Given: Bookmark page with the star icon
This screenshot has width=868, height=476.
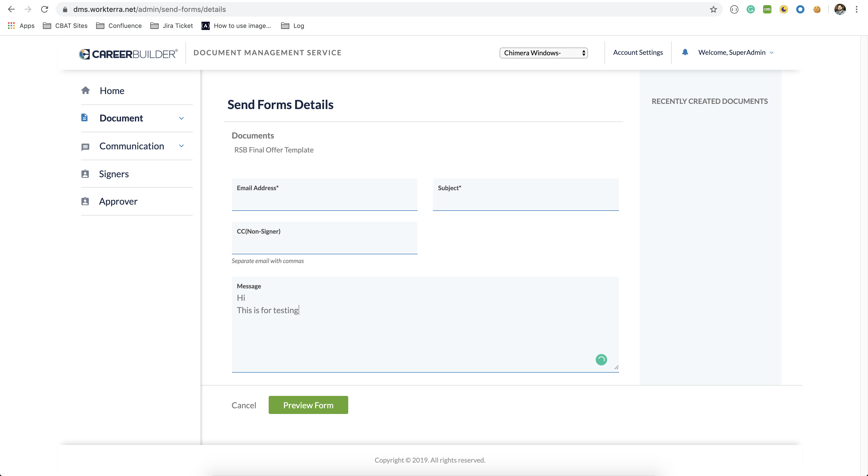Looking at the screenshot, I should click(713, 10).
